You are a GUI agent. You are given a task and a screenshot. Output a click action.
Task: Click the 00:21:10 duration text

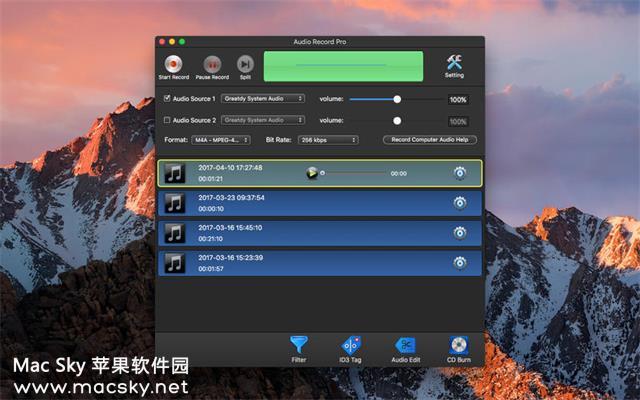(x=211, y=239)
